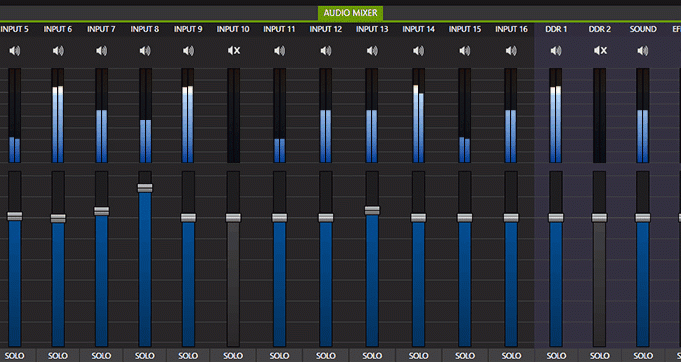Click the INPUT 12 fader handle

pos(326,218)
